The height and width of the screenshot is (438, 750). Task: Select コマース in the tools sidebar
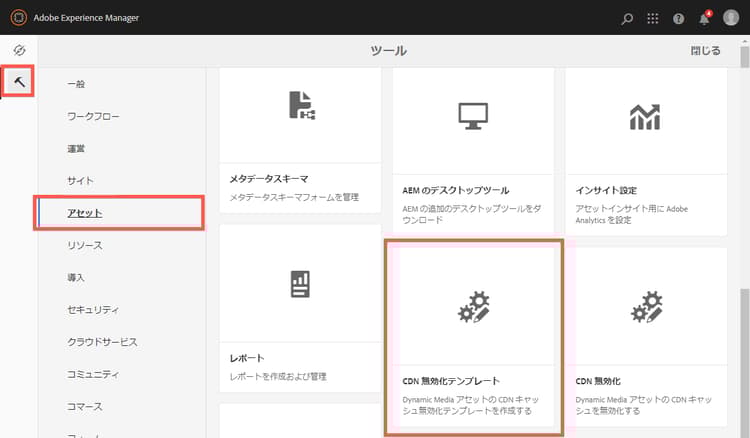[x=85, y=406]
